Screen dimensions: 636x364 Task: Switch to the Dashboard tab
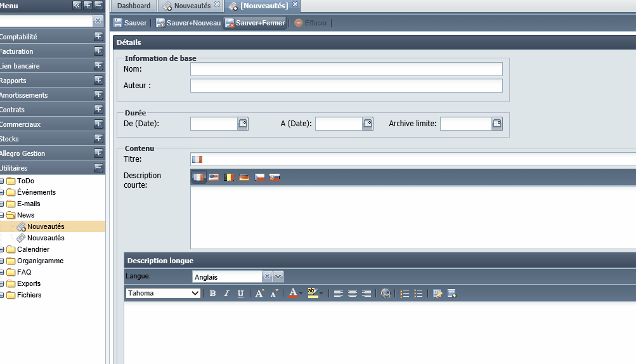pyautogui.click(x=133, y=6)
